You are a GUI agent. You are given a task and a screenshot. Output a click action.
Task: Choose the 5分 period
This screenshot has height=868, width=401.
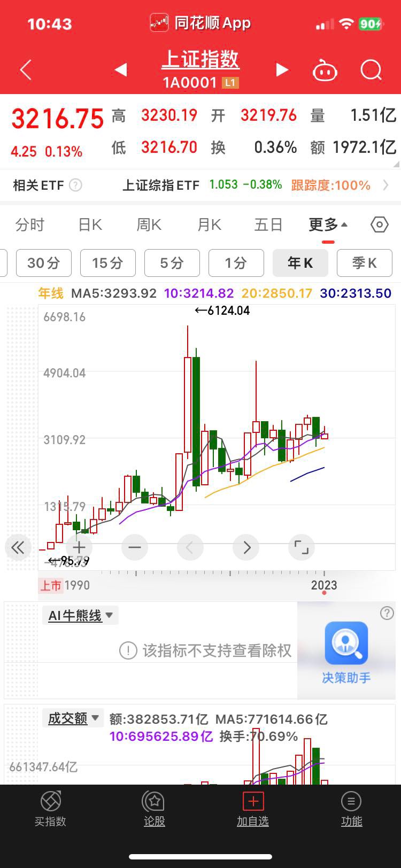coord(172,263)
